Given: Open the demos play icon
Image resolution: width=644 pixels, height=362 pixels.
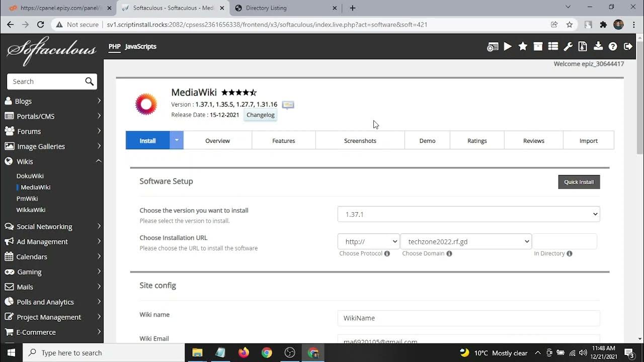Looking at the screenshot, I should [508, 46].
